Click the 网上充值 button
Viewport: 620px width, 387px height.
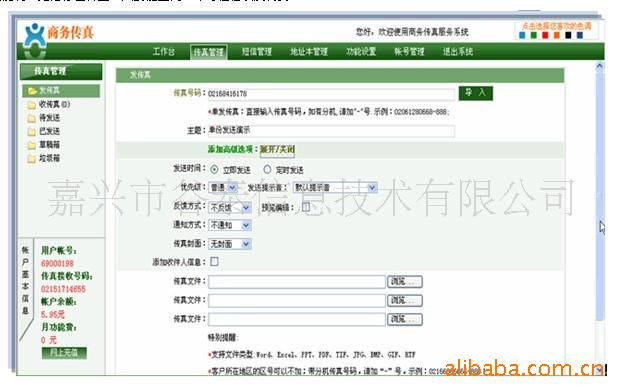pyautogui.click(x=64, y=353)
